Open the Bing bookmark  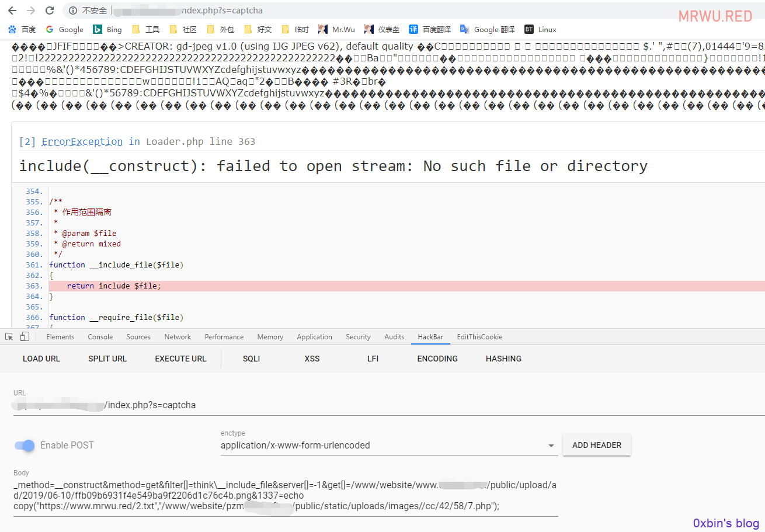point(107,29)
